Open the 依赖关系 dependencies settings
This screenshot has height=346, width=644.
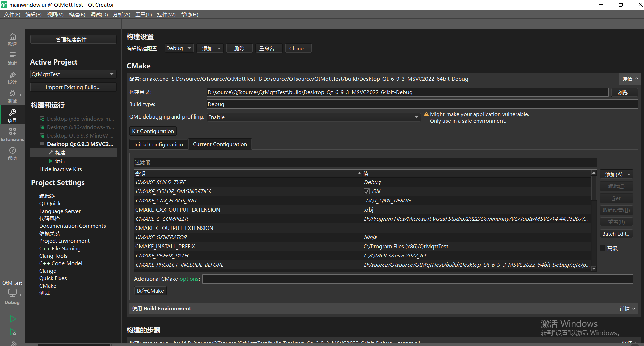(50, 233)
